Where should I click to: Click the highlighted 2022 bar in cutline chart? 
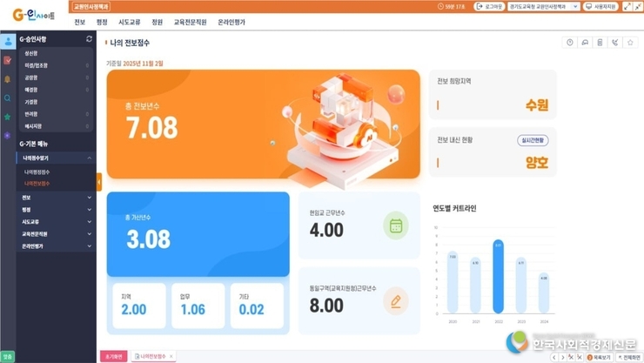pyautogui.click(x=498, y=276)
